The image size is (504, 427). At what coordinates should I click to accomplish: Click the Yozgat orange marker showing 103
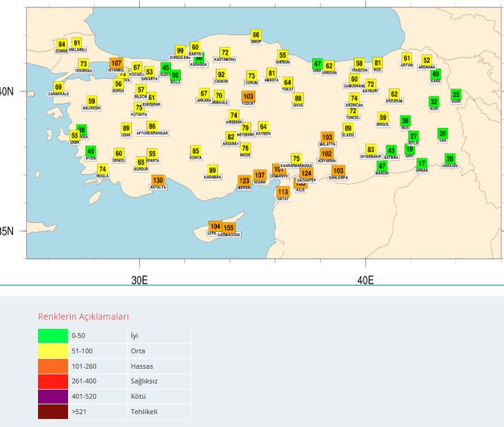tap(249, 96)
